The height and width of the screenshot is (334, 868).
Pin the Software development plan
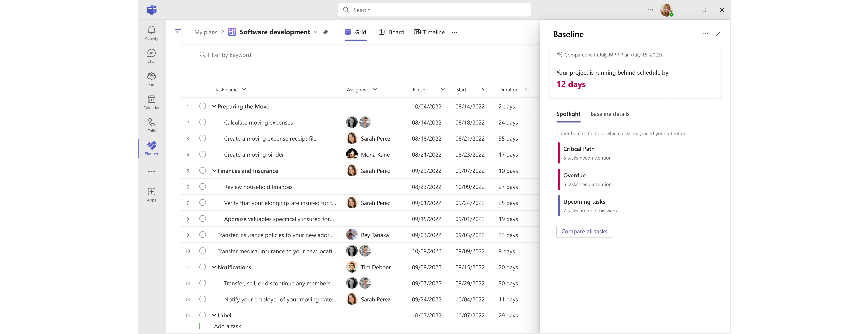click(325, 32)
